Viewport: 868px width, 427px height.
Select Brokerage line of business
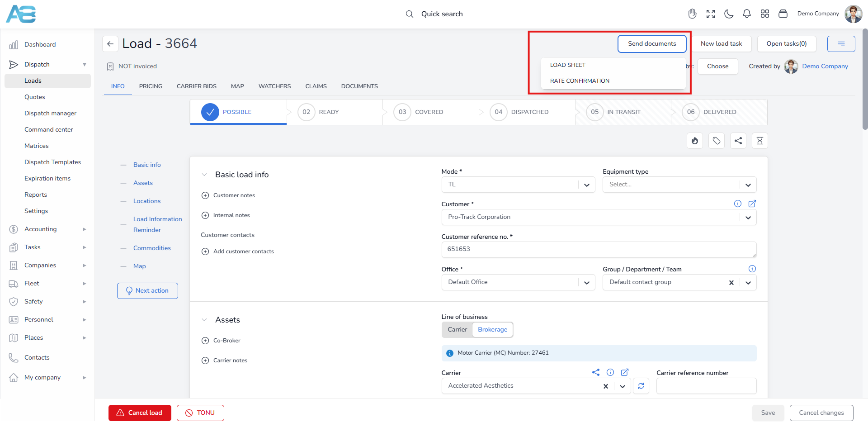click(x=493, y=330)
